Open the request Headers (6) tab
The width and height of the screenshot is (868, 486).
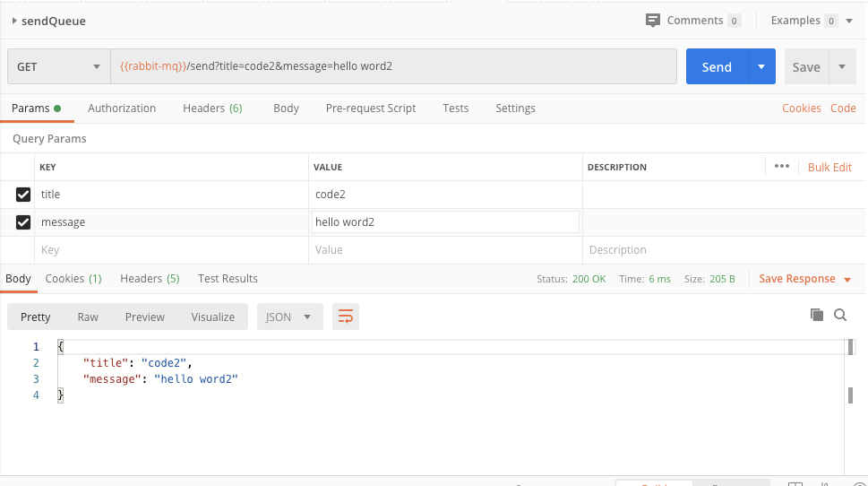(212, 108)
